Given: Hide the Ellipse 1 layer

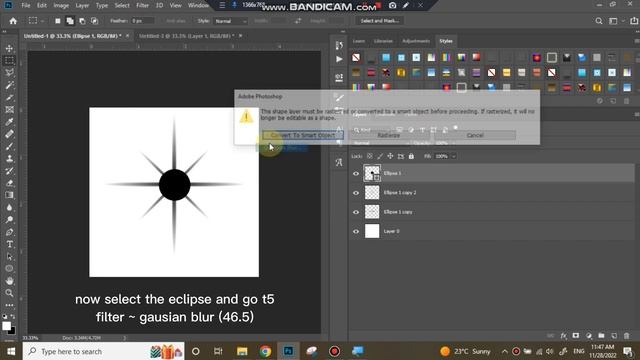Looking at the screenshot, I should (x=356, y=173).
